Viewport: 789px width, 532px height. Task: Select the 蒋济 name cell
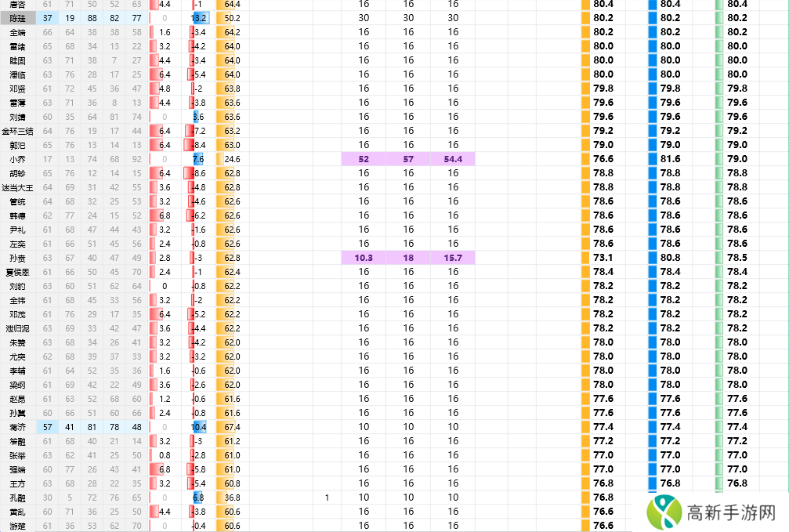click(x=17, y=427)
